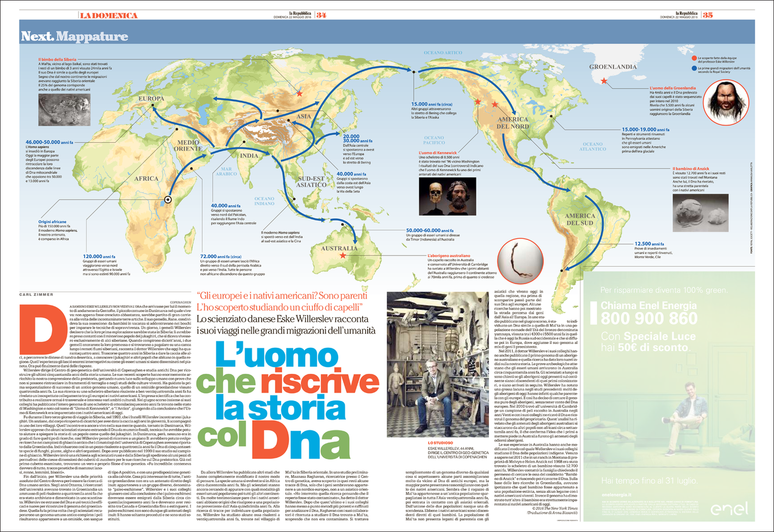Image resolution: width=774 pixels, height=532 pixels.
Task: Click the large red drop cap D
Action: tap(43, 331)
